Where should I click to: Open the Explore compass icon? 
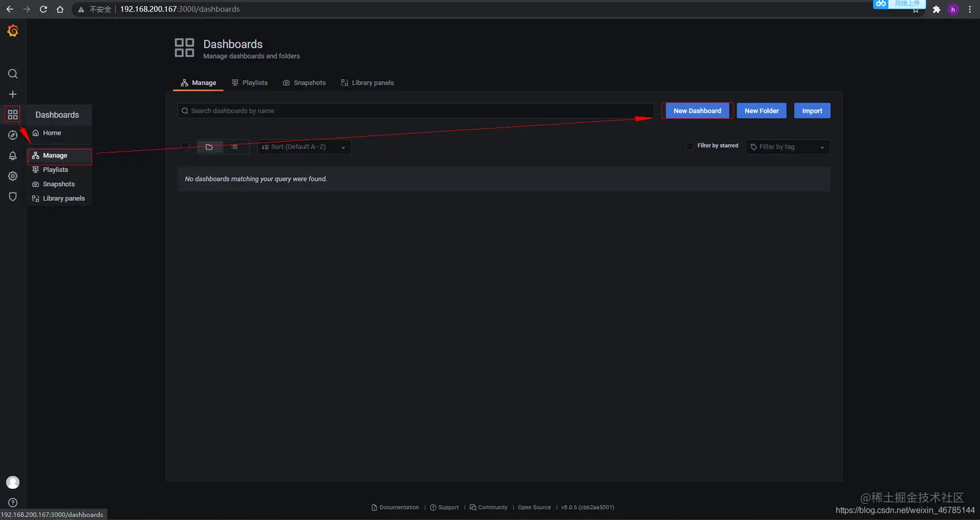[12, 135]
